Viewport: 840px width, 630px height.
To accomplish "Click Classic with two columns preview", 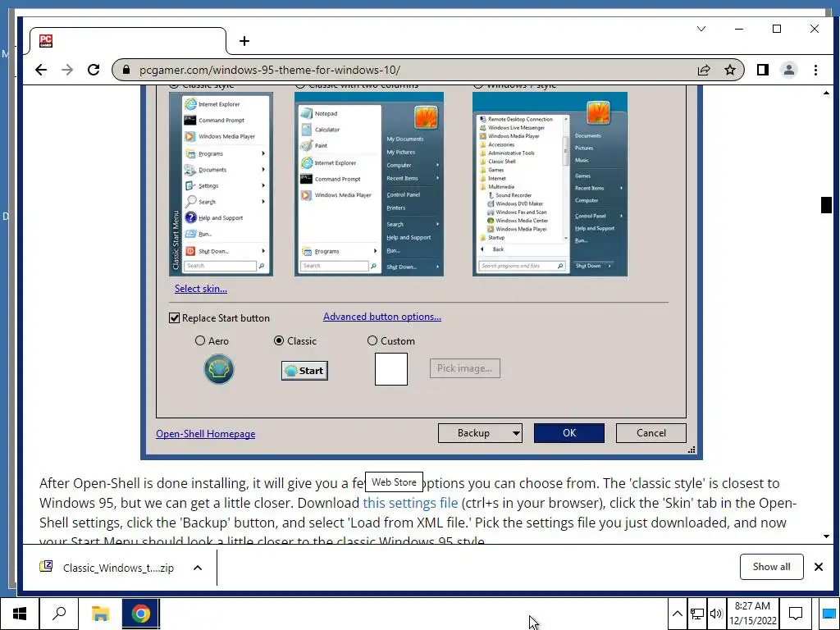I will pos(369,185).
